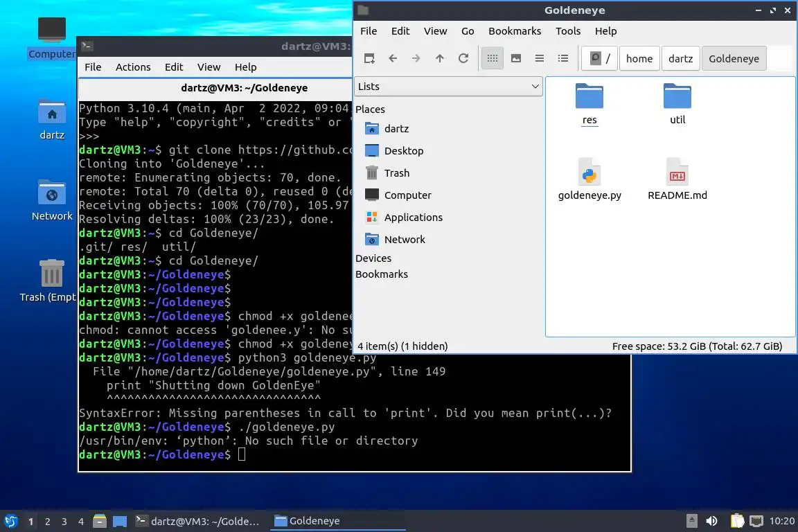
Task: Click the root path edit icon button
Action: (x=599, y=59)
